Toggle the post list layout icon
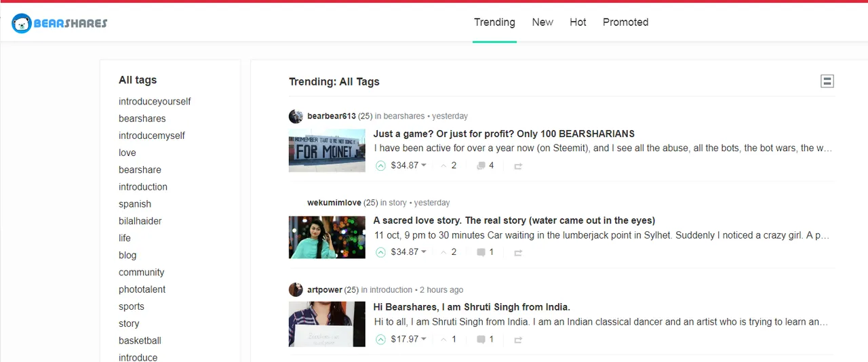The height and width of the screenshot is (362, 868). [x=827, y=81]
